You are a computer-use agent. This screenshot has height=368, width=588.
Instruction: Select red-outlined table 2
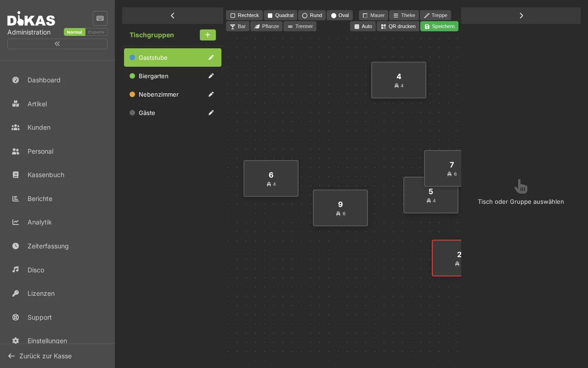pos(447,258)
